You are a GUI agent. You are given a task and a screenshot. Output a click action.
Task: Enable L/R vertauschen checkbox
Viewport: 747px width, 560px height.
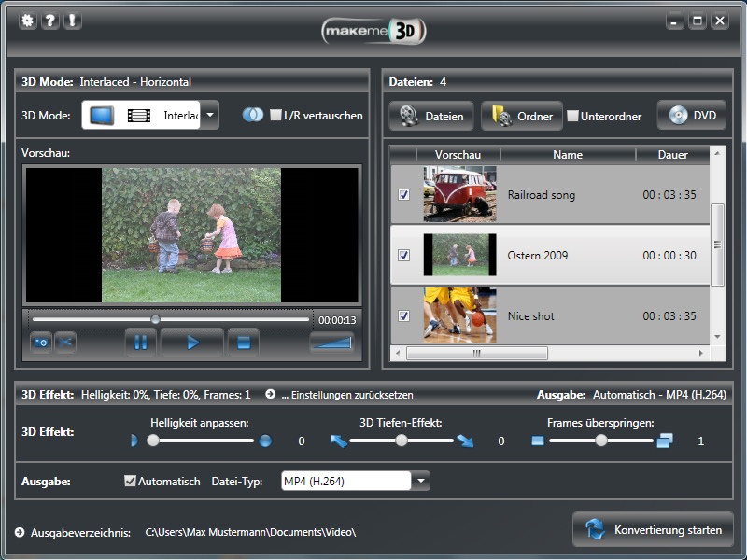click(275, 116)
